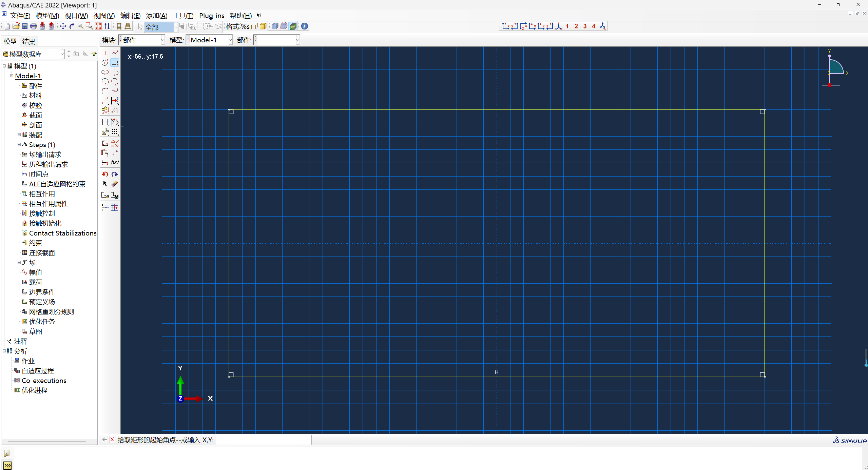Apply the front XY view icon
The width and height of the screenshot is (868, 470).
tap(506, 26)
